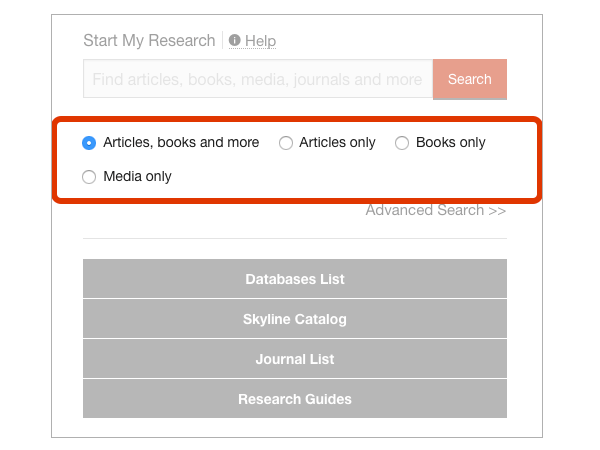Screen dimensions: 600x450
Task: Click the 'Media only' label text
Action: pos(137,177)
